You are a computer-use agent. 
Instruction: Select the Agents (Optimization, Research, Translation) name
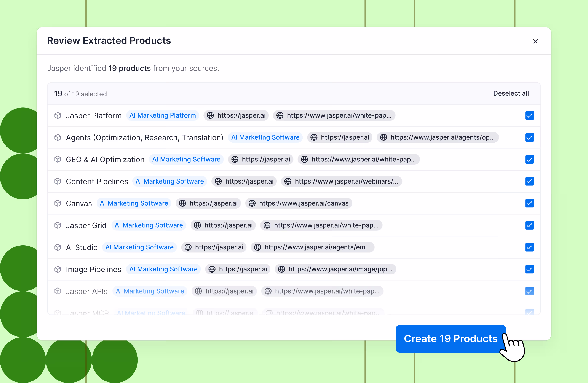click(x=145, y=138)
